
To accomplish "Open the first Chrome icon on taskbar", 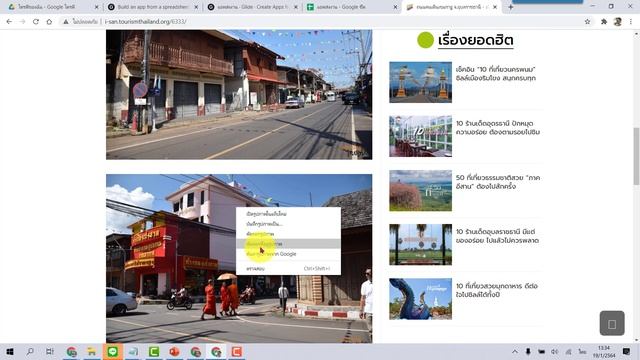I will (71, 351).
